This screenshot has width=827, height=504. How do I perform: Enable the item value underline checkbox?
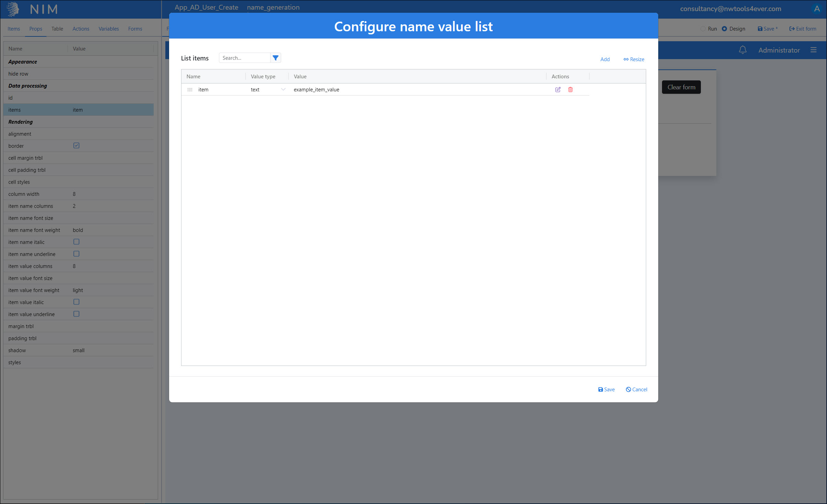click(x=76, y=314)
